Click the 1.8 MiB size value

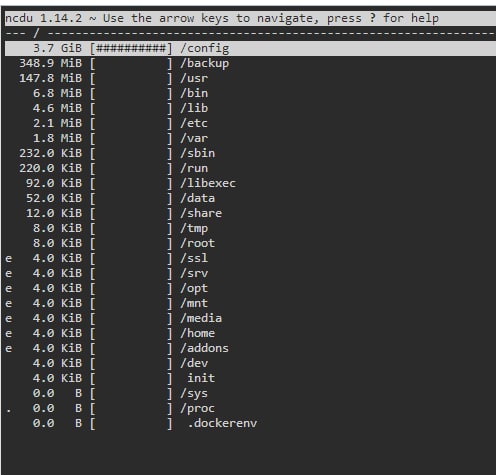[57, 138]
